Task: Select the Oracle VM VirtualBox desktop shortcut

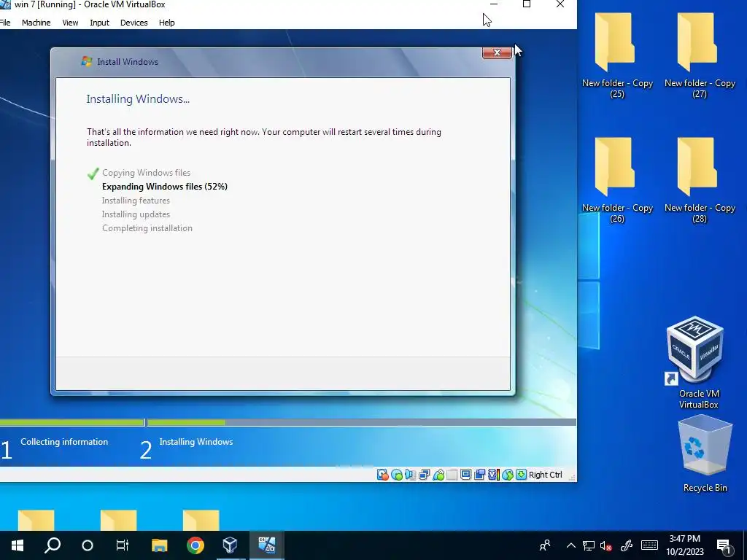Action: pos(697,362)
